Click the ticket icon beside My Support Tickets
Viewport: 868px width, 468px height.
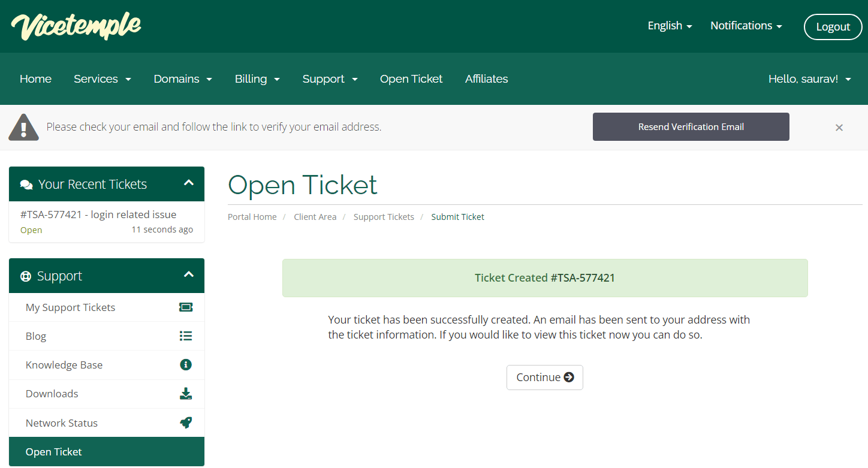click(x=186, y=307)
